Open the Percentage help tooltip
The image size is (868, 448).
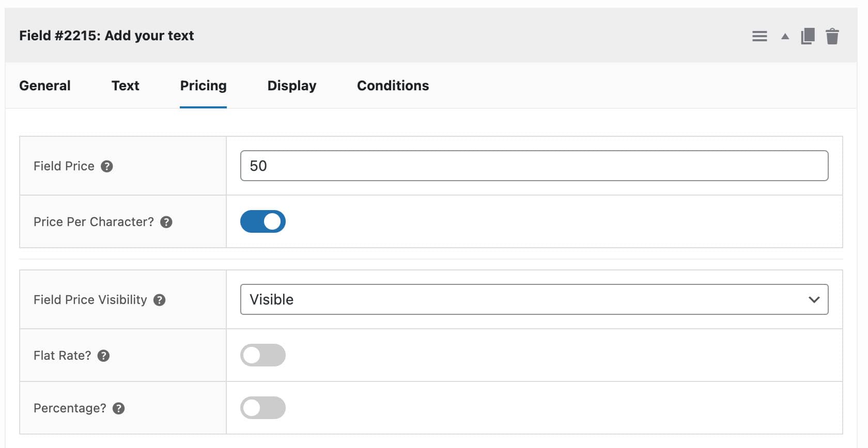pyautogui.click(x=118, y=408)
